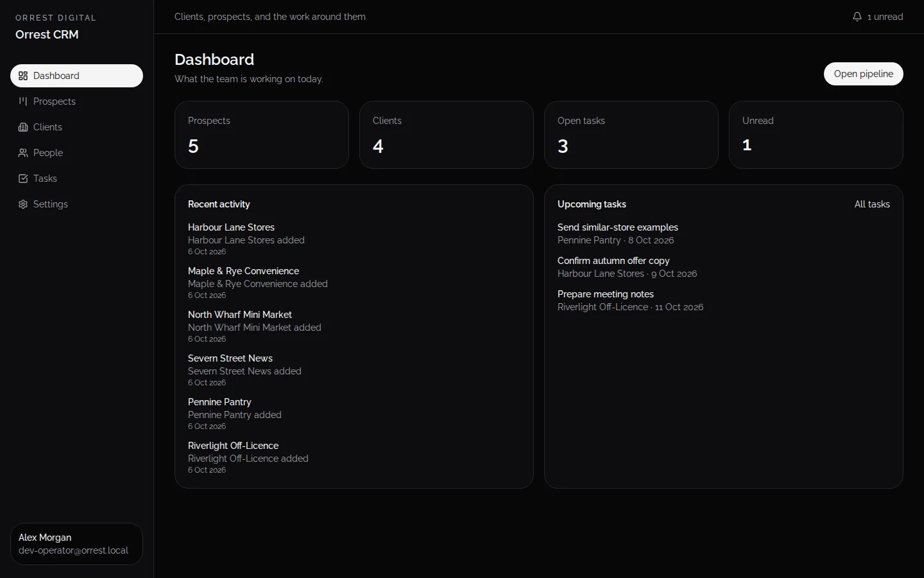Click the notification bell icon
The height and width of the screenshot is (578, 924).
click(857, 17)
